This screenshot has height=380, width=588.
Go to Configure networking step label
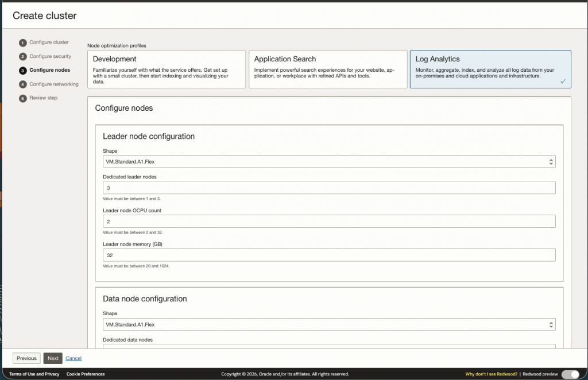point(54,84)
